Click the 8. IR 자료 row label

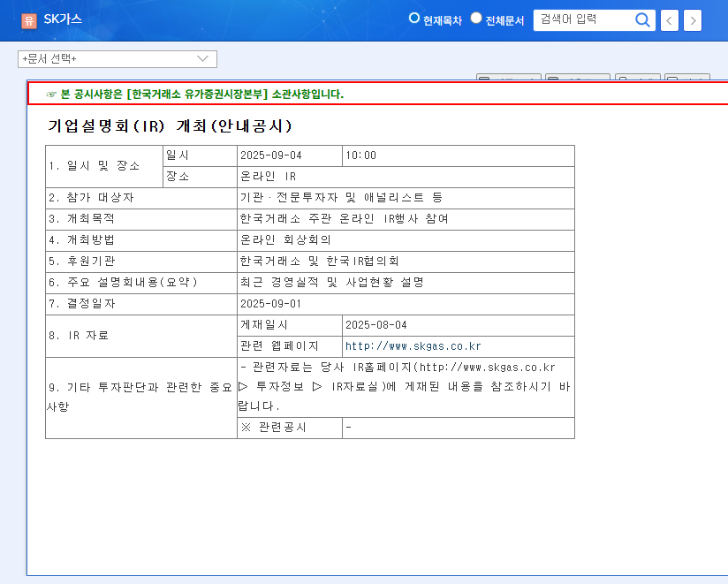point(141,336)
